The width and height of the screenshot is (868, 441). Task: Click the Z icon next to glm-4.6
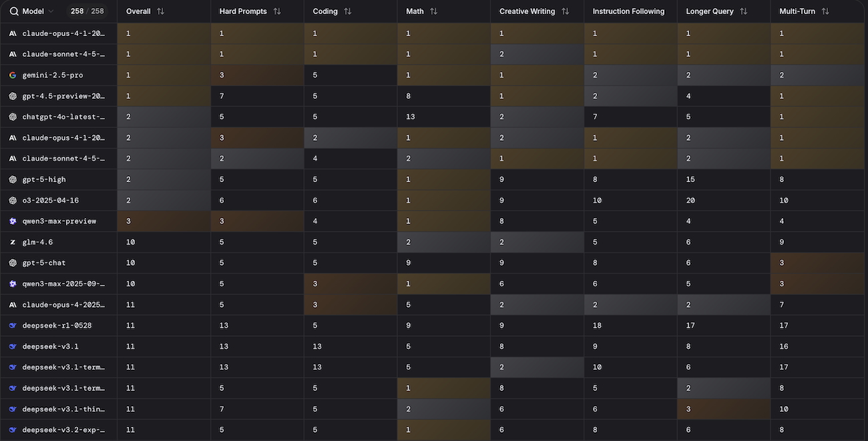[13, 242]
